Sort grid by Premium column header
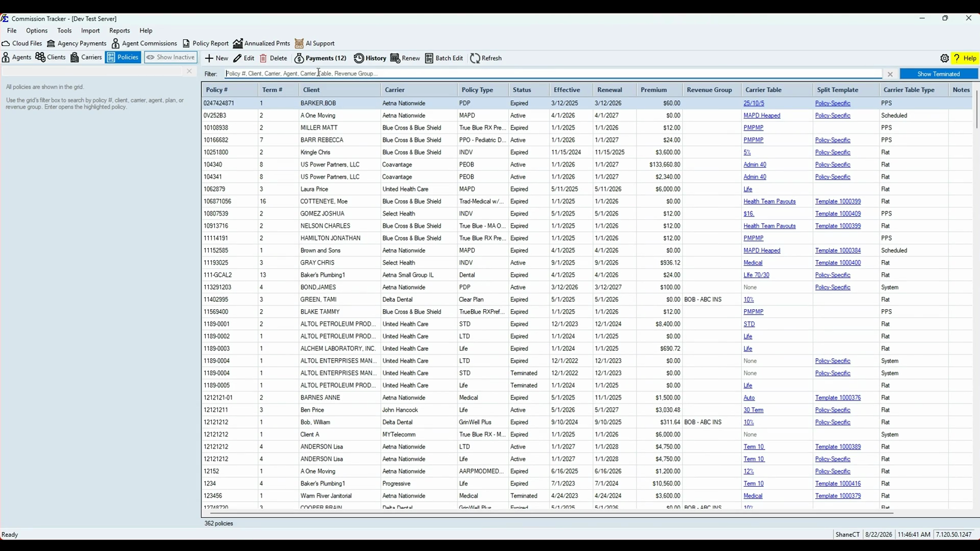This screenshot has height=551, width=980. [x=660, y=90]
